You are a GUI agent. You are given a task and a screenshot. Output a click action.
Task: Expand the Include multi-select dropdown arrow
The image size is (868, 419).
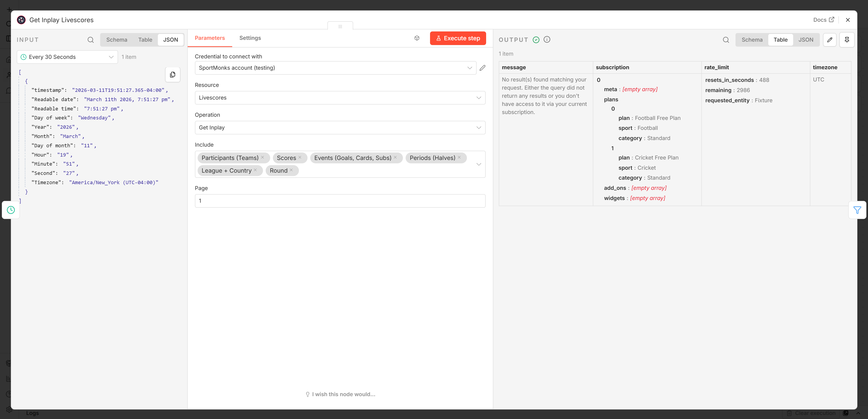[478, 164]
